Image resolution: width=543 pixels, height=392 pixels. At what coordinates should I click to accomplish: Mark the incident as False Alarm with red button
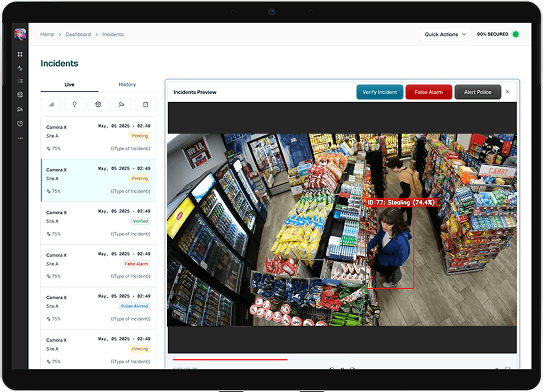pos(429,92)
